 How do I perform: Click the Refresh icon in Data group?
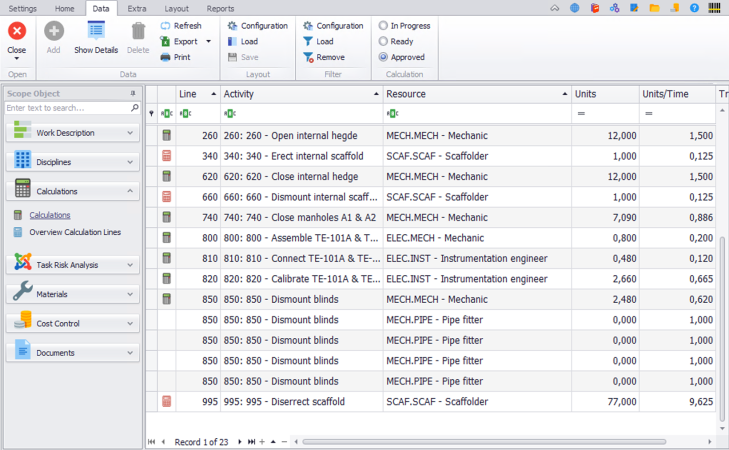166,26
